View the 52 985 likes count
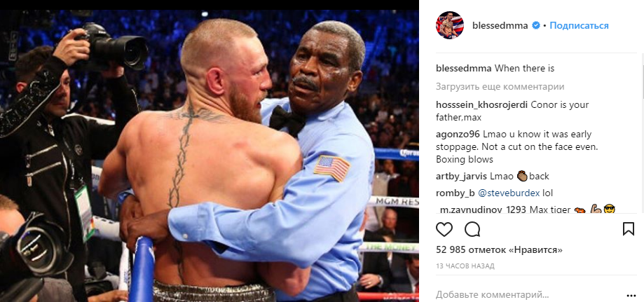Image resolution: width=644 pixels, height=302 pixels. (499, 250)
